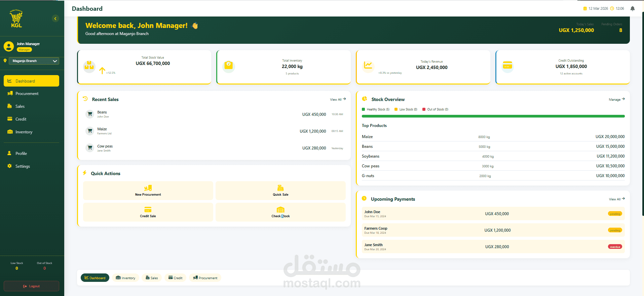Click the green stock health progress bar
644x296 pixels.
(x=493, y=116)
